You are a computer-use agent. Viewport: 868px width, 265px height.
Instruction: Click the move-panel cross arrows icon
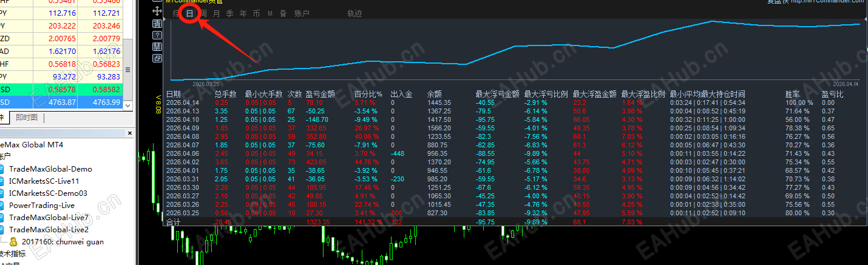(157, 10)
